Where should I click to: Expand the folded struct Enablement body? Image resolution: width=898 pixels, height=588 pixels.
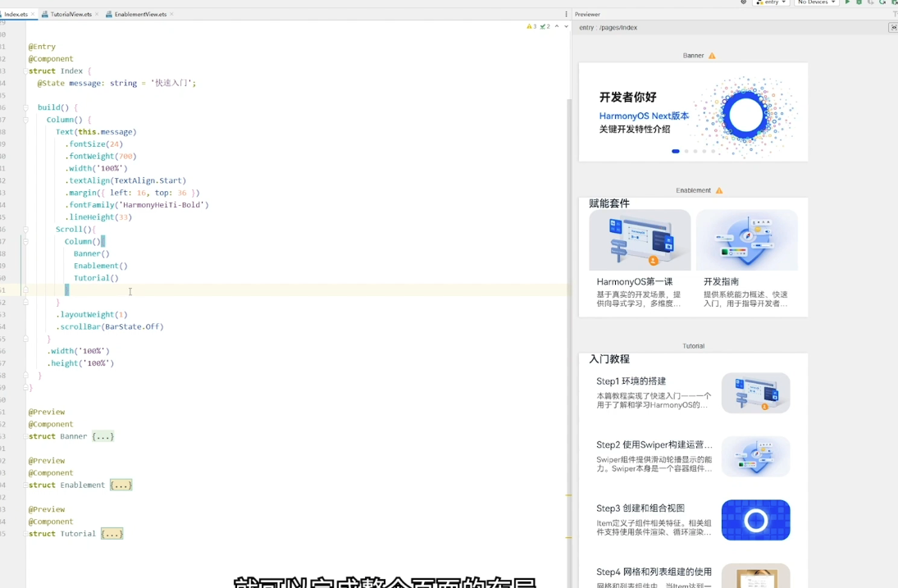pos(121,485)
